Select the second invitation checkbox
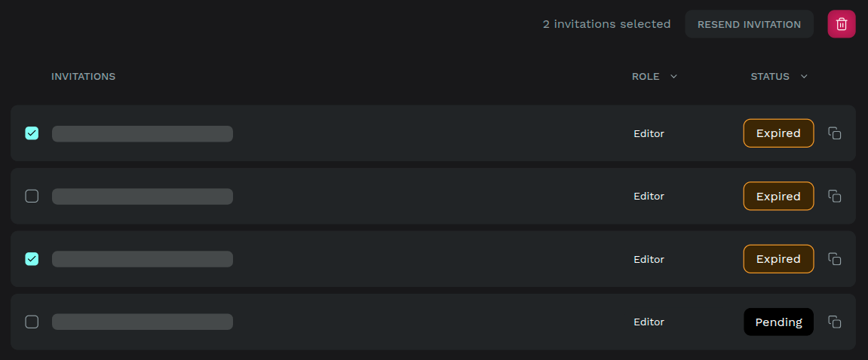The image size is (868, 360). [x=32, y=196]
